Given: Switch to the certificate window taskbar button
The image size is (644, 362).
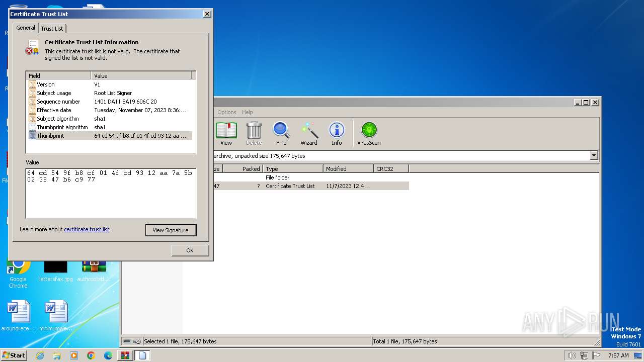Looking at the screenshot, I should click(142, 355).
